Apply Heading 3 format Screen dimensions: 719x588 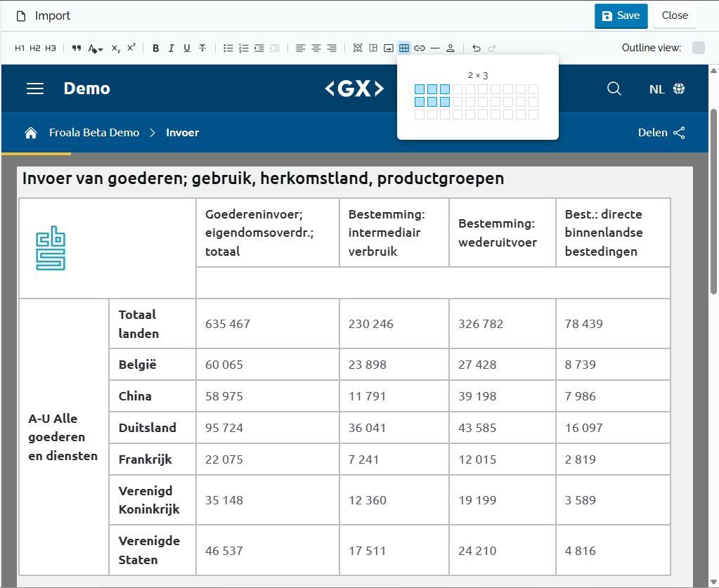coord(51,48)
